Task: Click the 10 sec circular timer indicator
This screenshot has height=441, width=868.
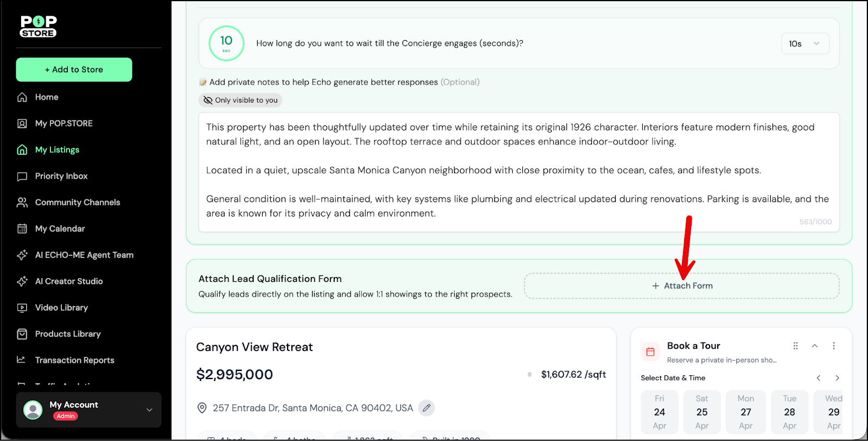Action: coord(226,43)
